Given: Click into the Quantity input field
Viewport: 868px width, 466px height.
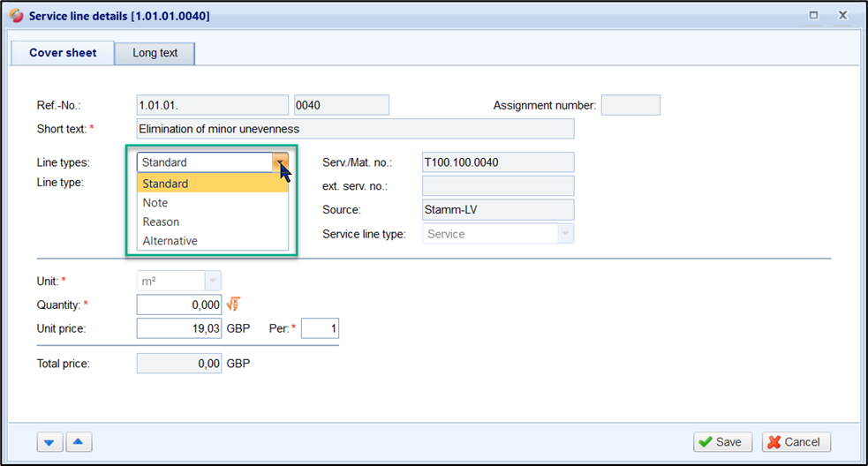Looking at the screenshot, I should pos(179,305).
